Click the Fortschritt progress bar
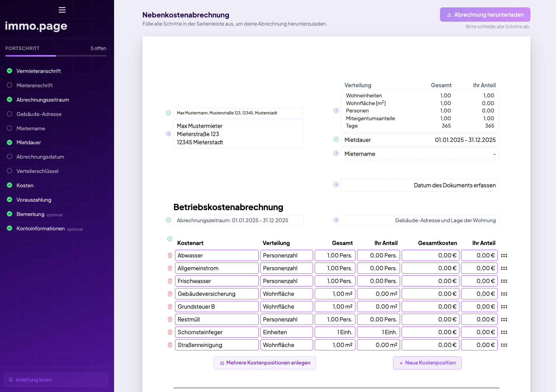 (x=55, y=55)
